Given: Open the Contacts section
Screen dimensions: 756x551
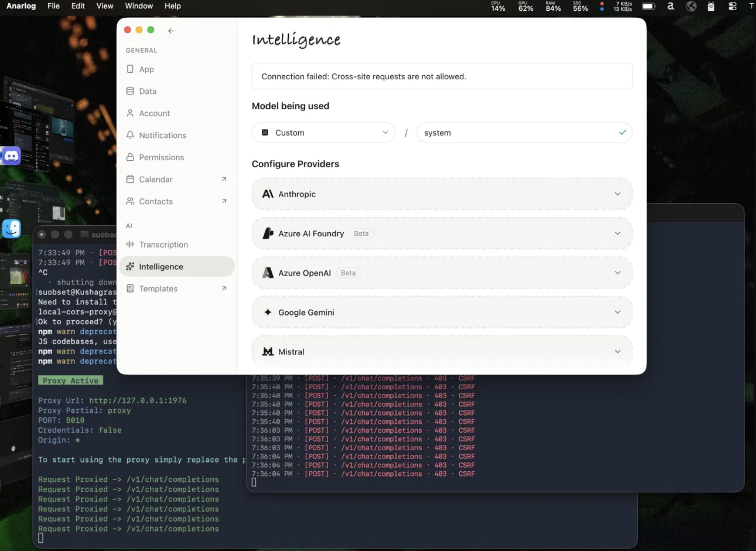Looking at the screenshot, I should [177, 201].
